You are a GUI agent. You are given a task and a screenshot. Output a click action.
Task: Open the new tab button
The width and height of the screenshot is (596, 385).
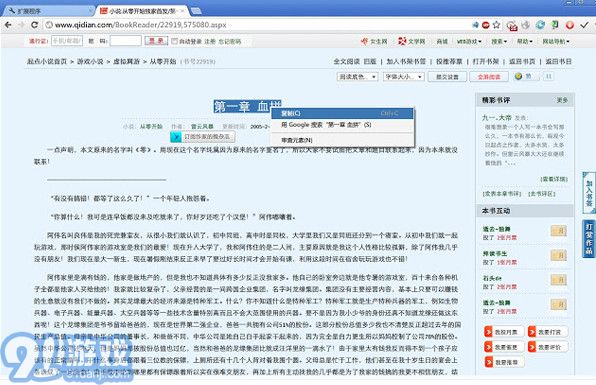tap(196, 11)
